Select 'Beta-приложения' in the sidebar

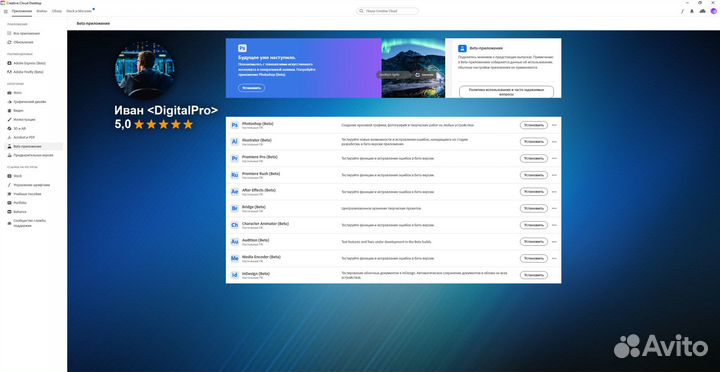(x=33, y=147)
